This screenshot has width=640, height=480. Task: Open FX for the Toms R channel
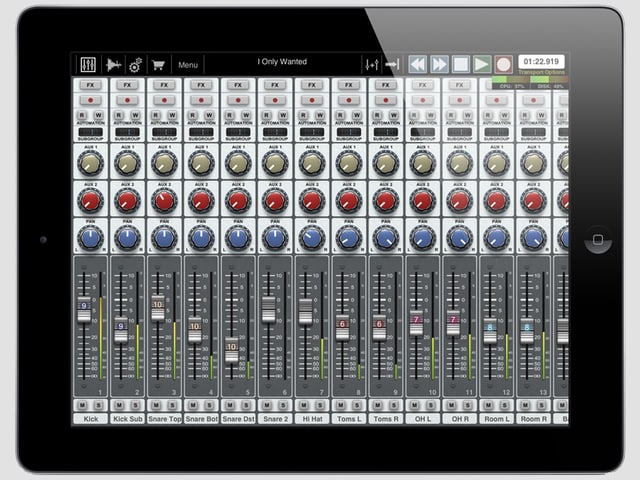click(x=386, y=85)
